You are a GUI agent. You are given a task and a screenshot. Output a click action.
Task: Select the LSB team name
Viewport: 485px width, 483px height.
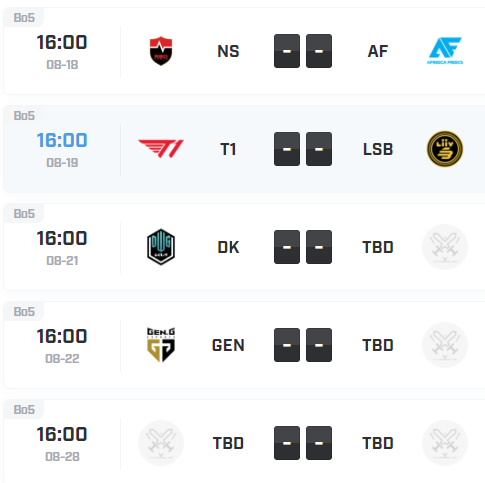[x=378, y=149]
